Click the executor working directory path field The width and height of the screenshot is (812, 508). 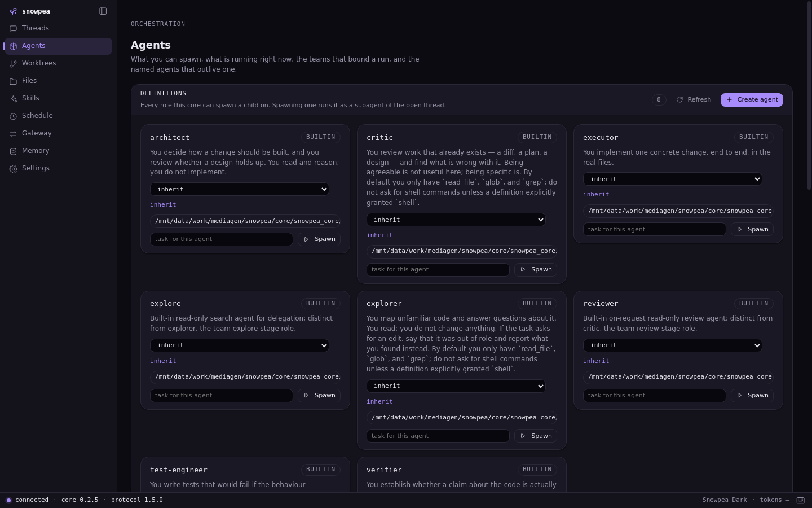click(678, 211)
